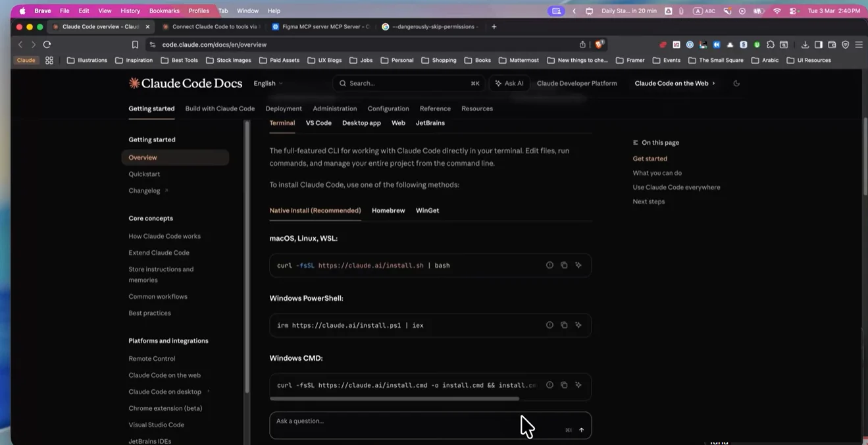This screenshot has width=868, height=445.
Task: Click sparkle Ask AI icon on bash command
Action: pyautogui.click(x=578, y=265)
